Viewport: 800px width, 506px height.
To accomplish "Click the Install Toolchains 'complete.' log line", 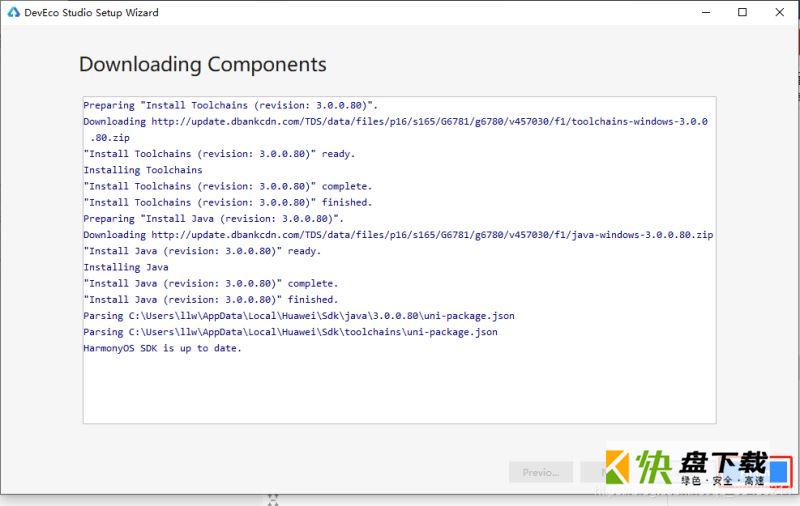I will point(228,186).
